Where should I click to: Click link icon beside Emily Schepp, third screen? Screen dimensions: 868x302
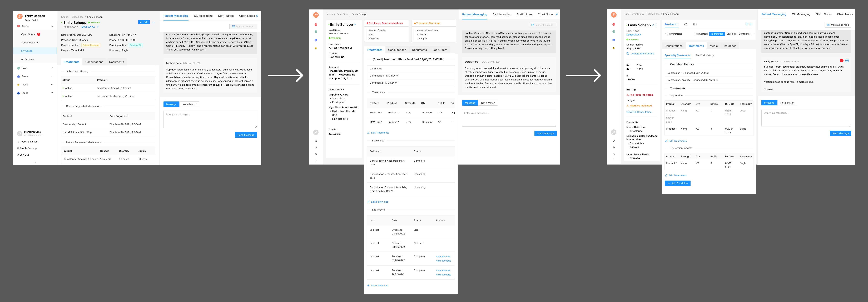click(x=653, y=25)
